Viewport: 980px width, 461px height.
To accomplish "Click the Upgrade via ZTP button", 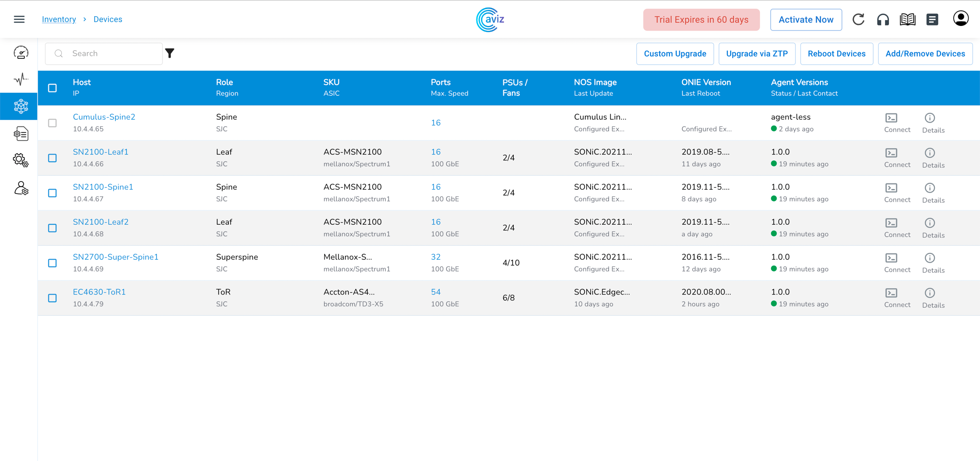I will 757,54.
